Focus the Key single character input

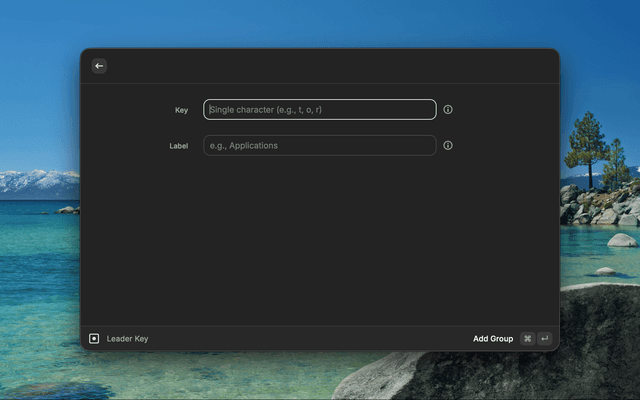pyautogui.click(x=320, y=110)
